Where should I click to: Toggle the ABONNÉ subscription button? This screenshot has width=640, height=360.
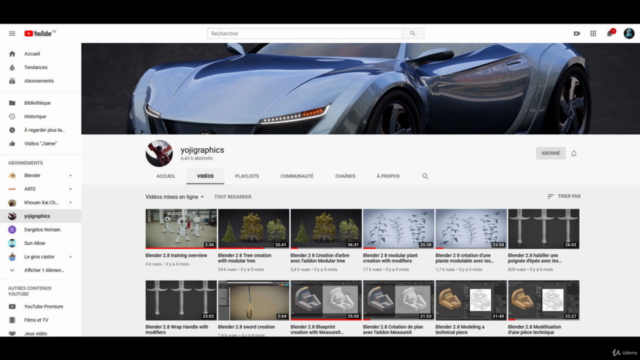pos(551,153)
